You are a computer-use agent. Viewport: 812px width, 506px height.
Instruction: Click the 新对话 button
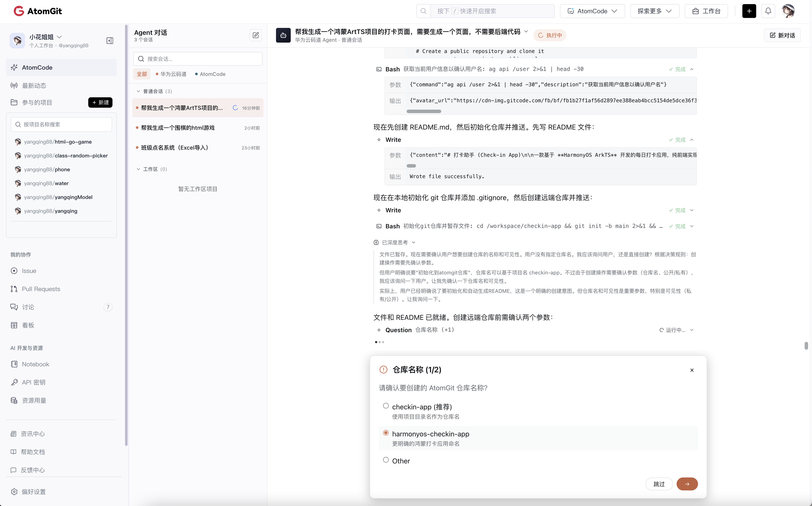pyautogui.click(x=782, y=35)
